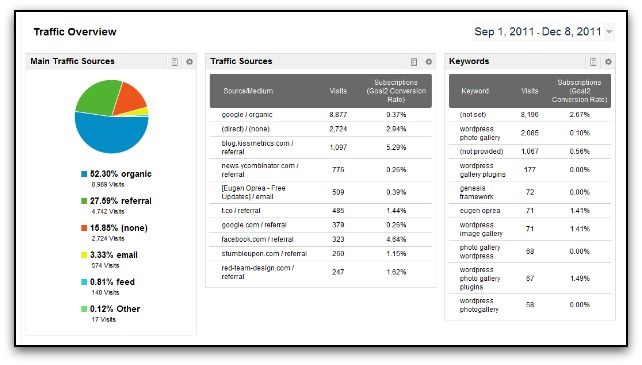Click the green referral legend swatch
Viewport: 642px width, 365px height.
[x=84, y=201]
